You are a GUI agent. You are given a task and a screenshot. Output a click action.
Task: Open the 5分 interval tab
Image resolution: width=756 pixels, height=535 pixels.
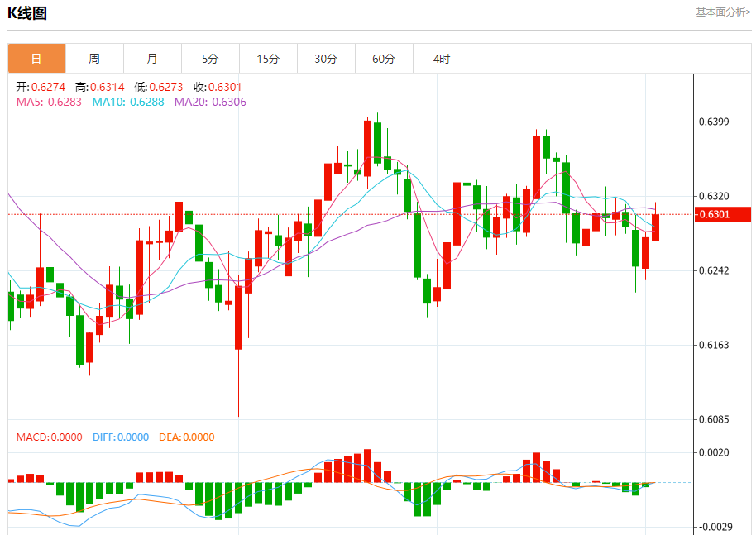click(x=210, y=59)
